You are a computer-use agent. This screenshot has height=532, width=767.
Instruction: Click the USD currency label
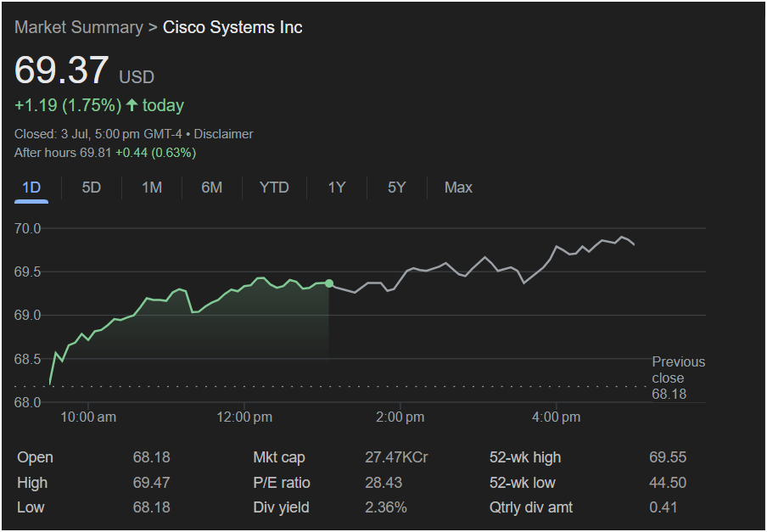click(x=137, y=77)
